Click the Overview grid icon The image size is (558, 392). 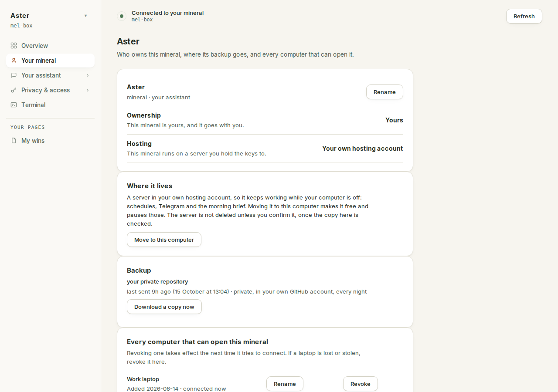(x=14, y=46)
